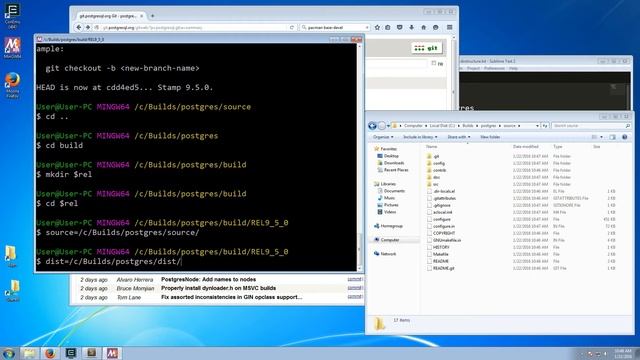Expand the Explorer address bar history dropdown
The height and width of the screenshot is (360, 640).
tap(537, 126)
